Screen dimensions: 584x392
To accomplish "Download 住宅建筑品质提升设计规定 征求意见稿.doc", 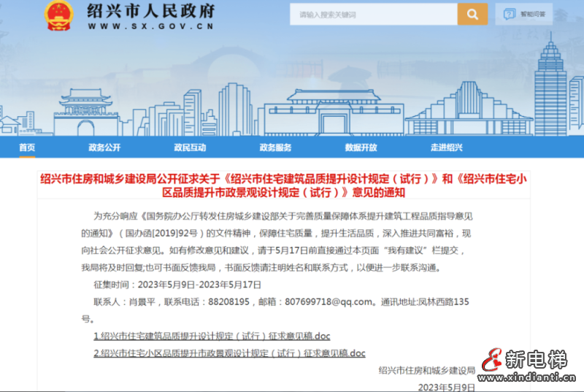I will [212, 336].
